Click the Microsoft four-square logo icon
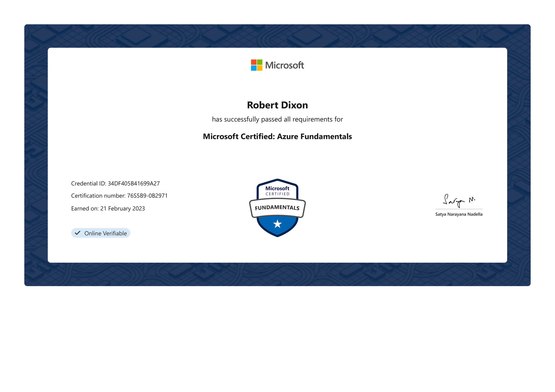This screenshot has width=555, height=392. [x=257, y=65]
